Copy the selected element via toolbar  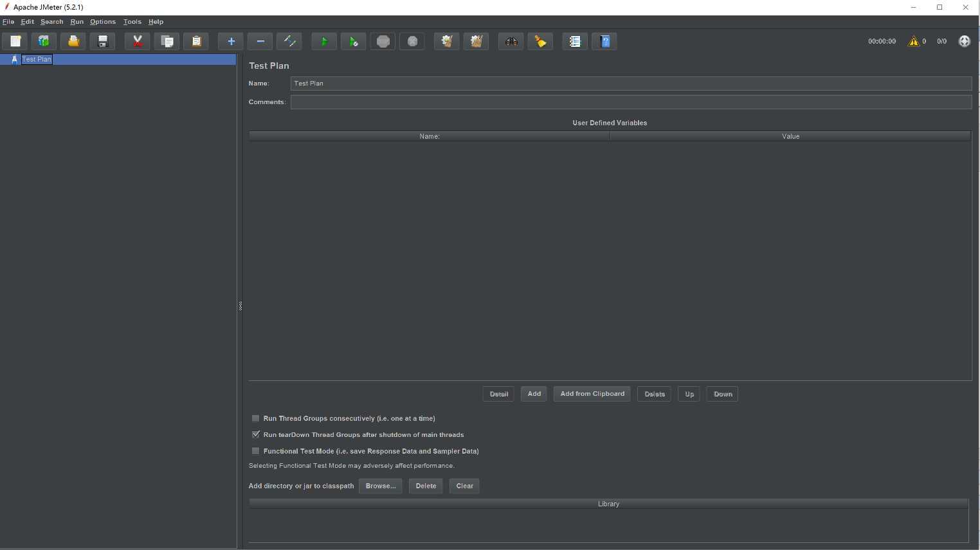[x=167, y=41]
